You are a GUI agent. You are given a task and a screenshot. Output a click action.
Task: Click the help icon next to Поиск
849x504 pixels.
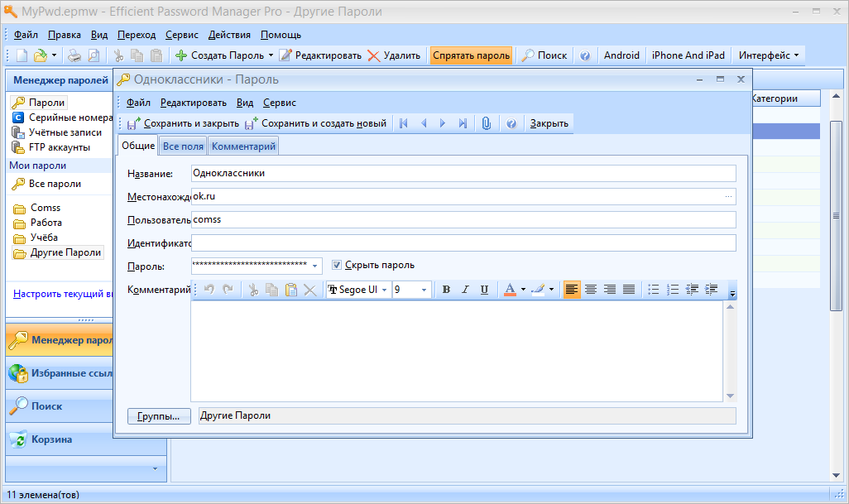pos(585,55)
